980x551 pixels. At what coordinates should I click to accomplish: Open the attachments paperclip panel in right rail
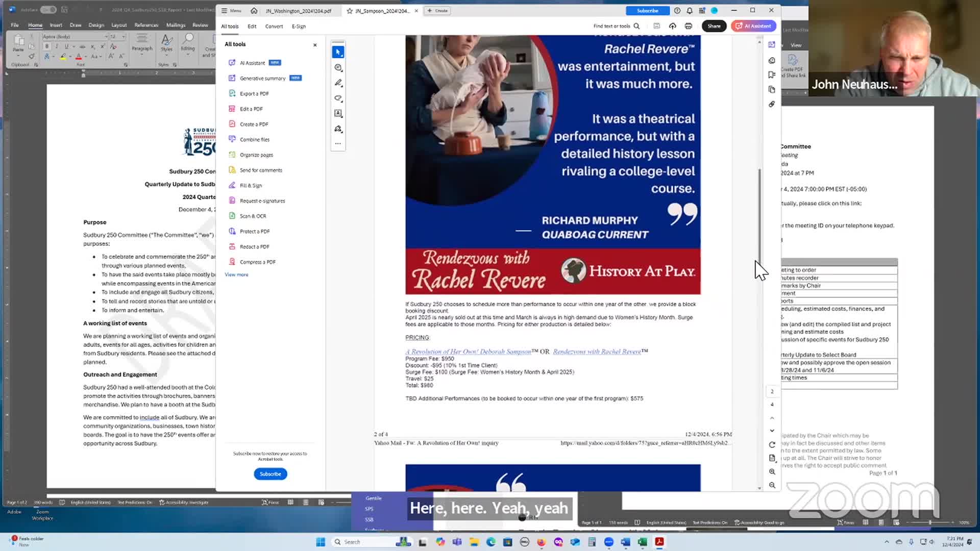772,104
